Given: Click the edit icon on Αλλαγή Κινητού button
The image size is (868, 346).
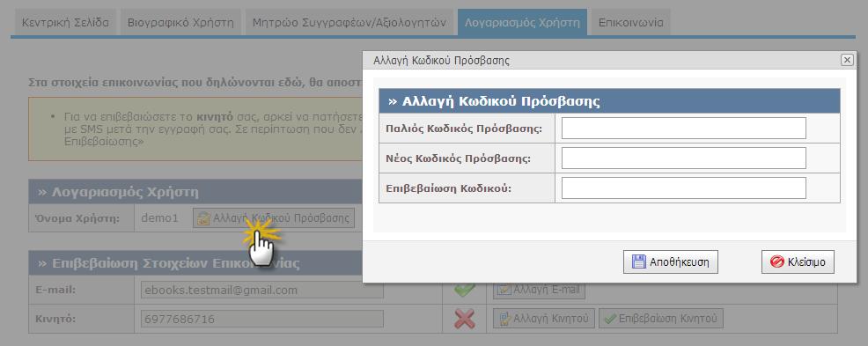Looking at the screenshot, I should click(504, 319).
